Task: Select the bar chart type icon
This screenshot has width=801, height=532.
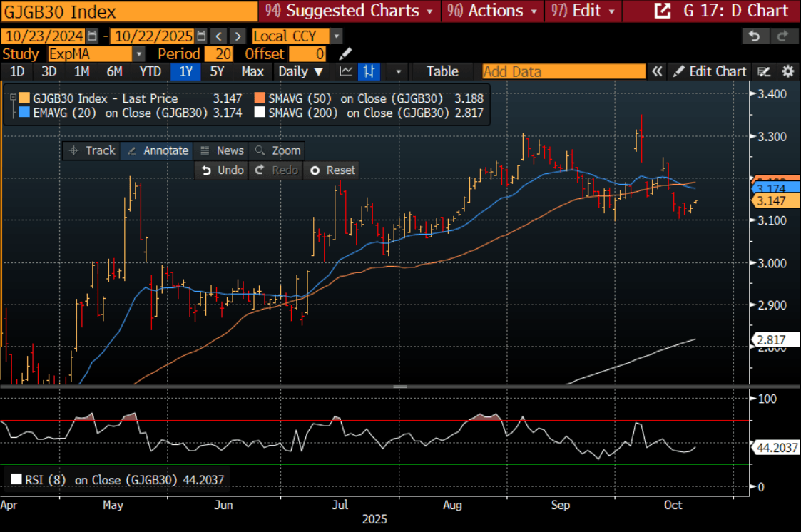Action: 369,71
